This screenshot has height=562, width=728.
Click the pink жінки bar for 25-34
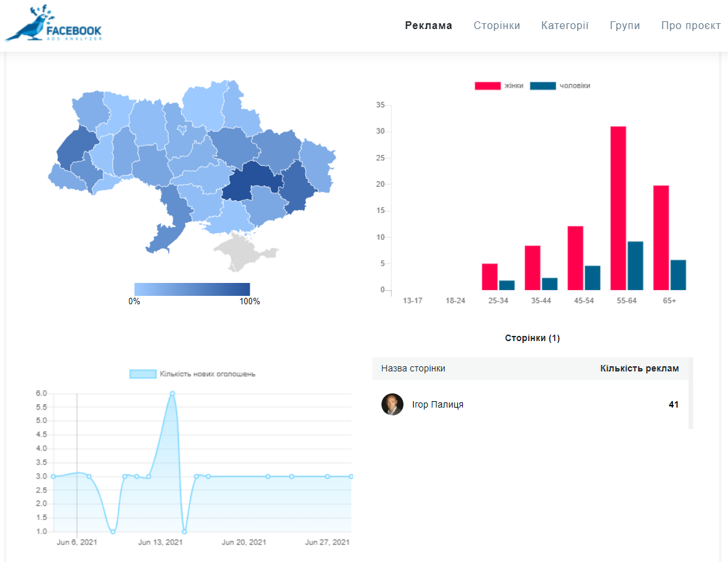tap(489, 276)
